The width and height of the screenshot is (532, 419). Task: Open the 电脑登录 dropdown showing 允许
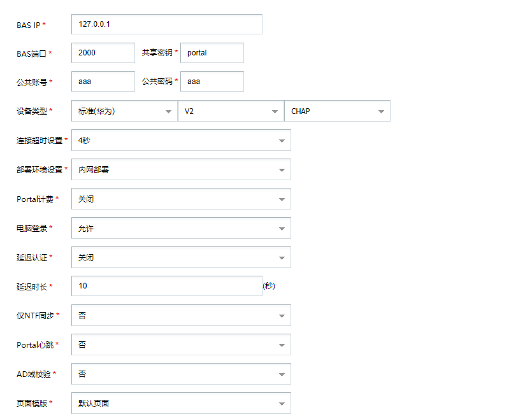[x=181, y=228]
